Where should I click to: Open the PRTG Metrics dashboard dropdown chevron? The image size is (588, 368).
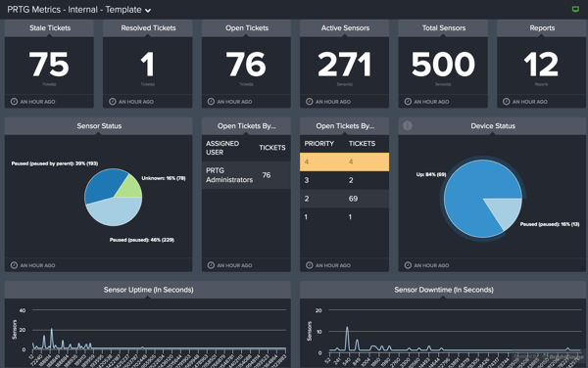[148, 11]
